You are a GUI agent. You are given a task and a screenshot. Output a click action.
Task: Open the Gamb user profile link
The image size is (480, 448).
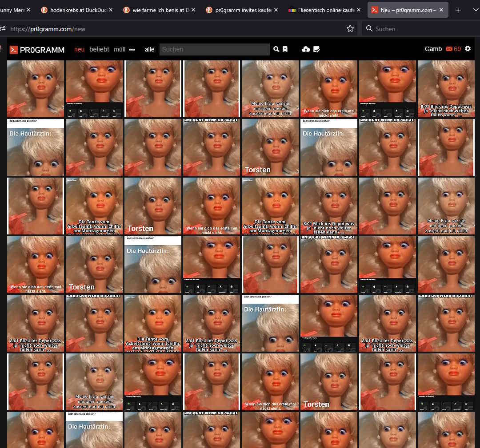coord(433,49)
